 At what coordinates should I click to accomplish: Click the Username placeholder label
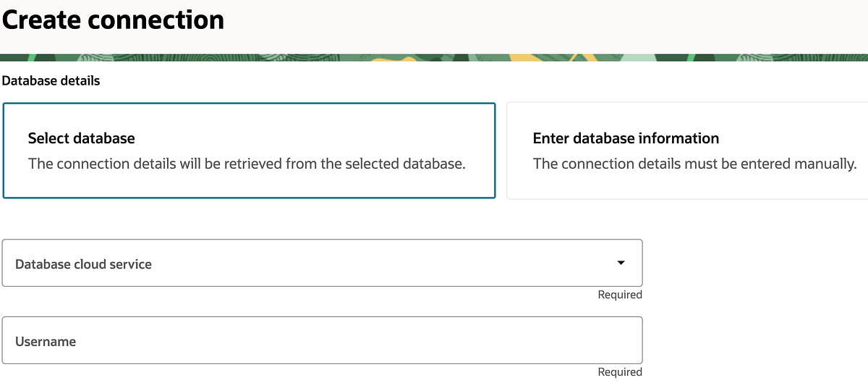46,341
